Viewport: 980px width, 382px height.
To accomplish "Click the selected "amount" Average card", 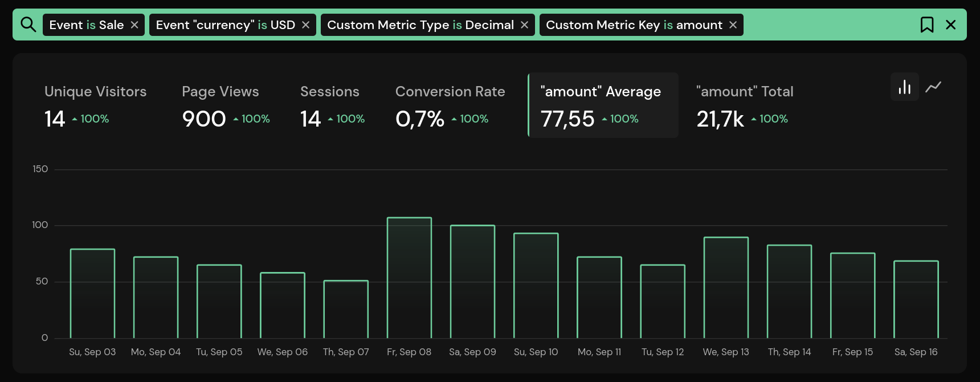I will (x=602, y=105).
